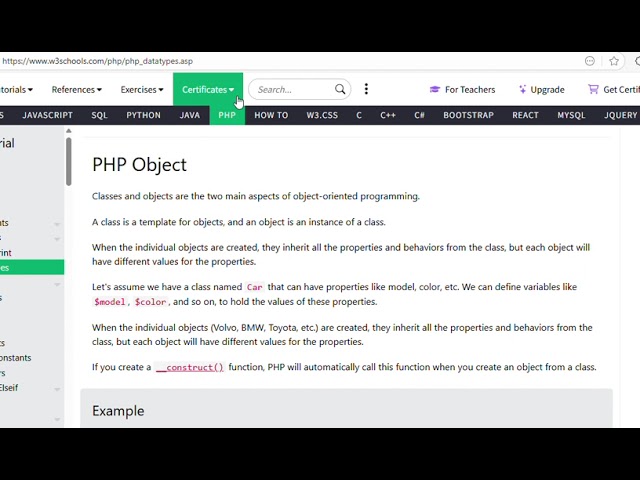Screen dimensions: 640x480
Task: Open the __construct() link
Action: coord(190,367)
